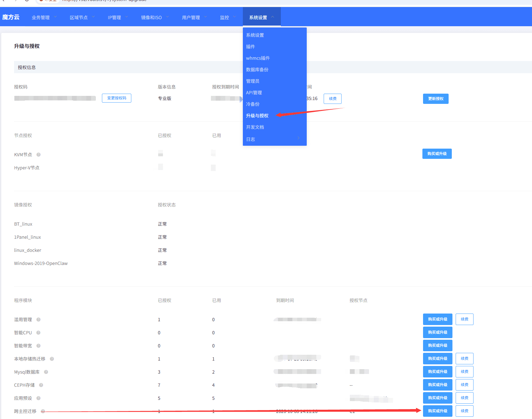Expand the 日志 submenu
The image size is (532, 419).
click(x=275, y=139)
